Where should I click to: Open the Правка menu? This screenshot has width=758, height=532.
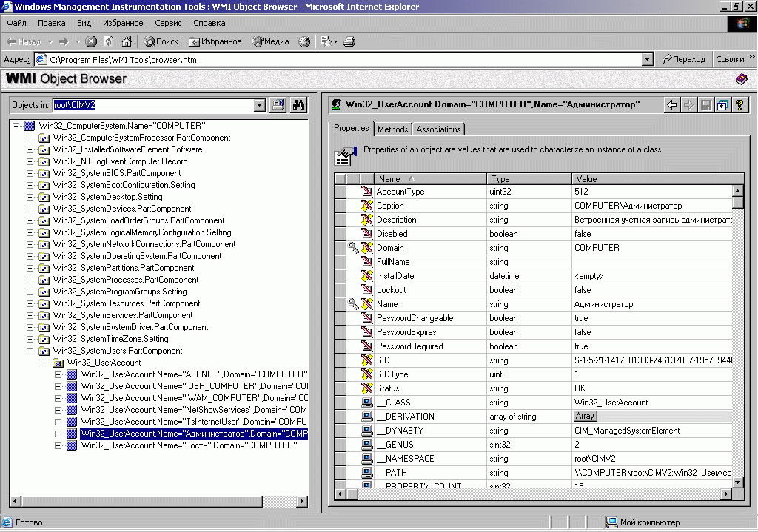click(x=51, y=23)
